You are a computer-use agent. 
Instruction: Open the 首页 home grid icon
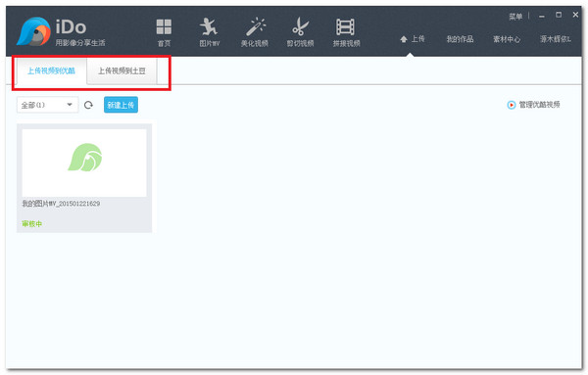tap(164, 32)
